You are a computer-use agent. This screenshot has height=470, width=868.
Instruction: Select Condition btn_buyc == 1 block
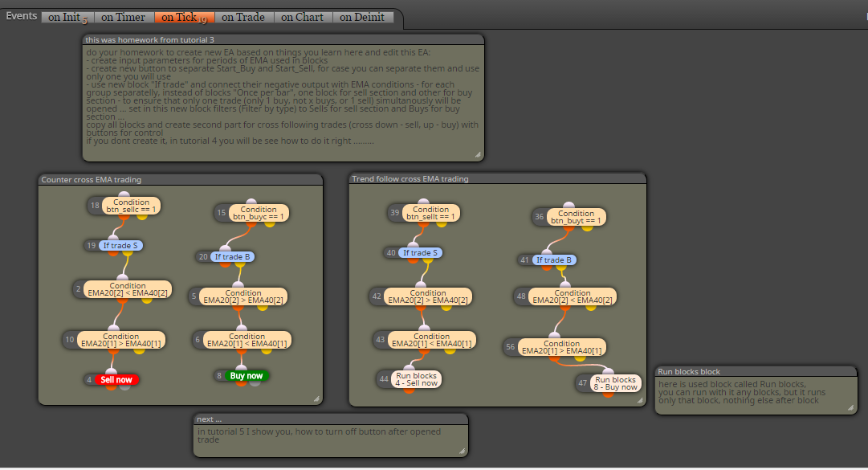(259, 213)
